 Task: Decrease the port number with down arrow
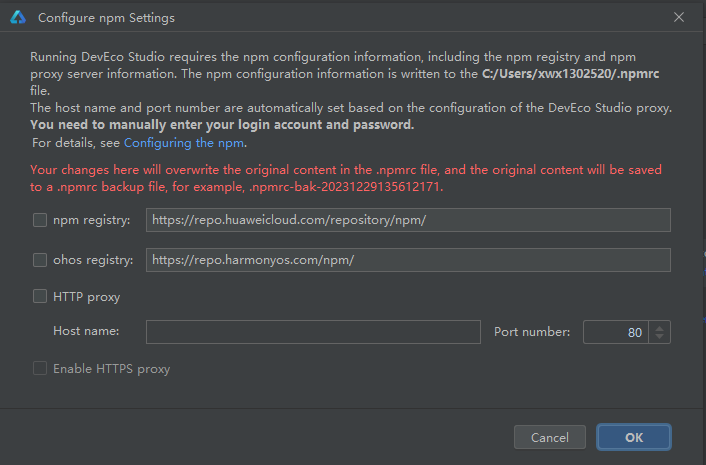click(x=660, y=337)
